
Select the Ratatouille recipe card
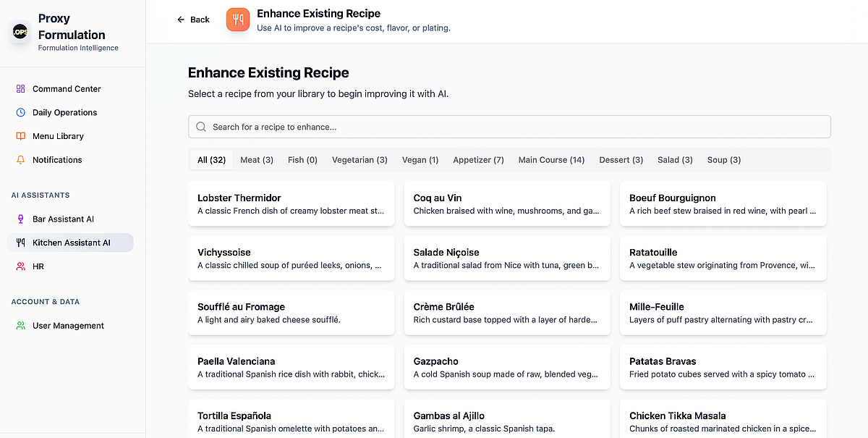click(723, 258)
